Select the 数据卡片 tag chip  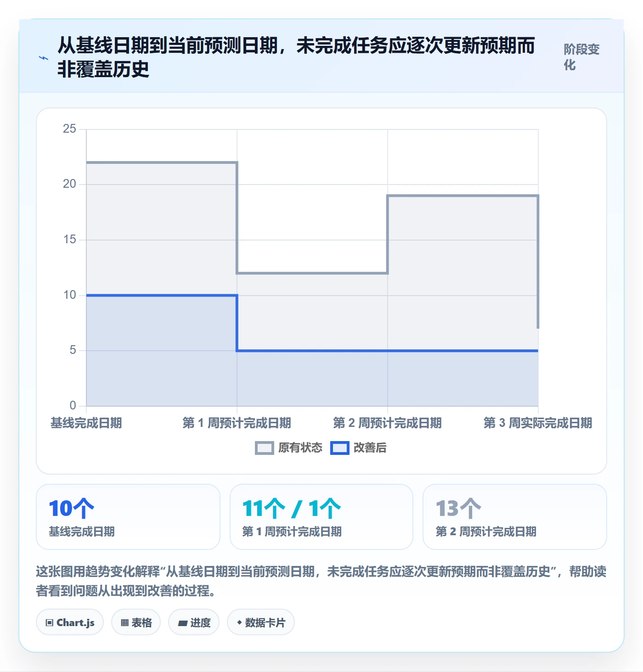[x=261, y=622]
